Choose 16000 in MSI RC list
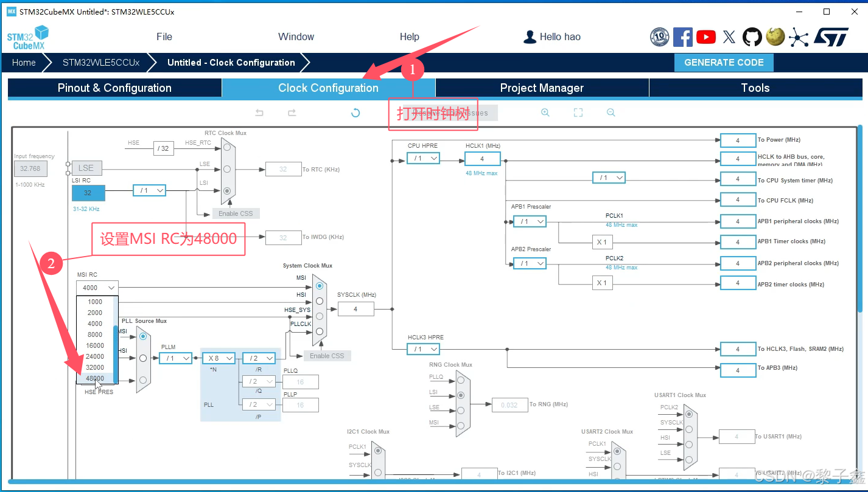The width and height of the screenshot is (868, 492). (x=95, y=345)
